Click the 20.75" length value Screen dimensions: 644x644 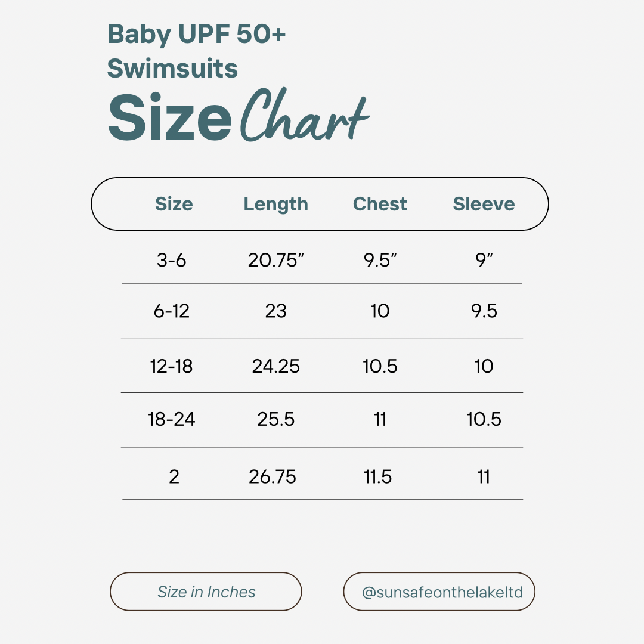pyautogui.click(x=276, y=260)
